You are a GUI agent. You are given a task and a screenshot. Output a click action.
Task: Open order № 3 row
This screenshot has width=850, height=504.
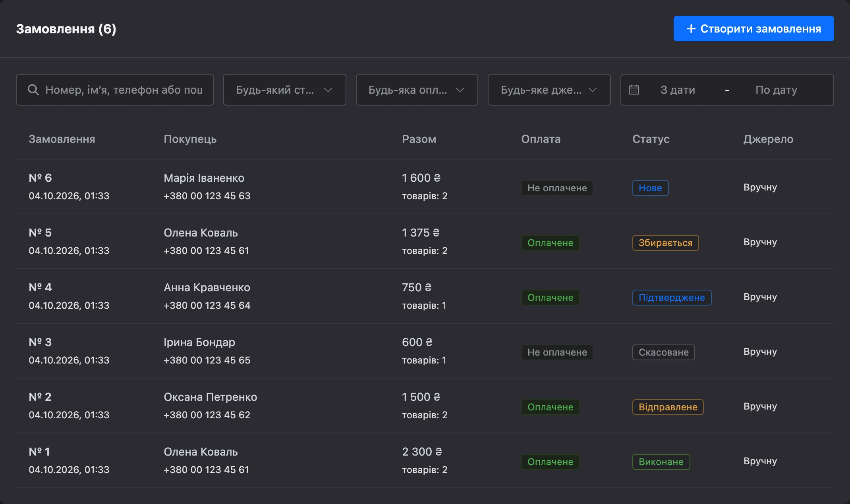[425, 351]
